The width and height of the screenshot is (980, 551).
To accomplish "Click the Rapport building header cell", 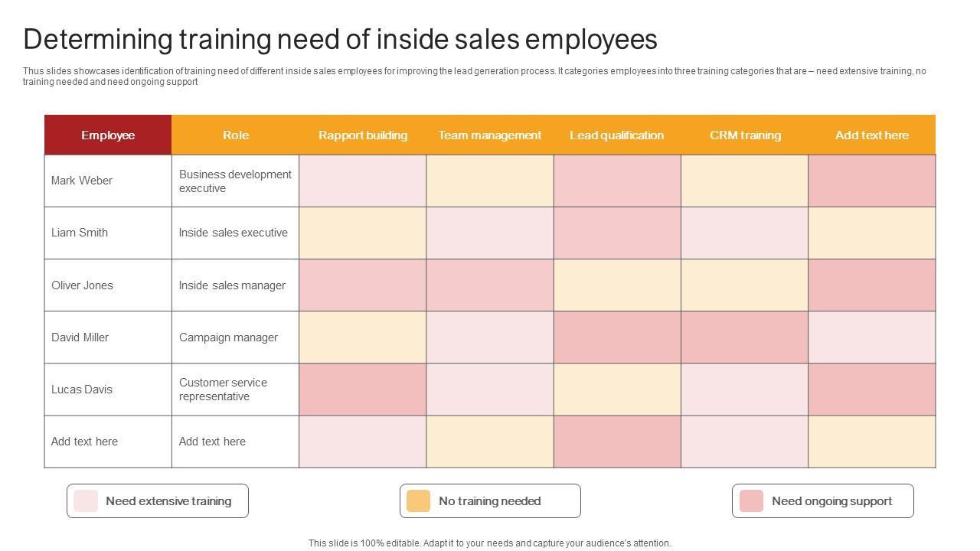I will (x=363, y=135).
